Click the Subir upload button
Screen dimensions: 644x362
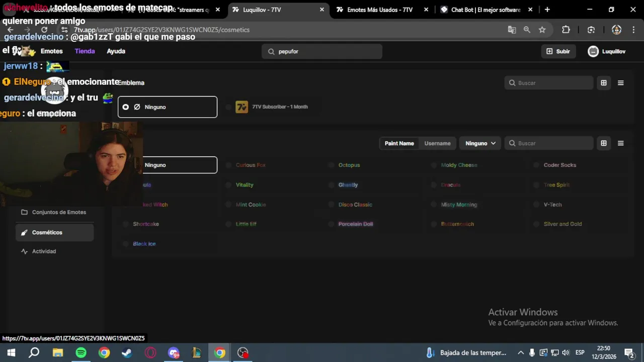558,51
